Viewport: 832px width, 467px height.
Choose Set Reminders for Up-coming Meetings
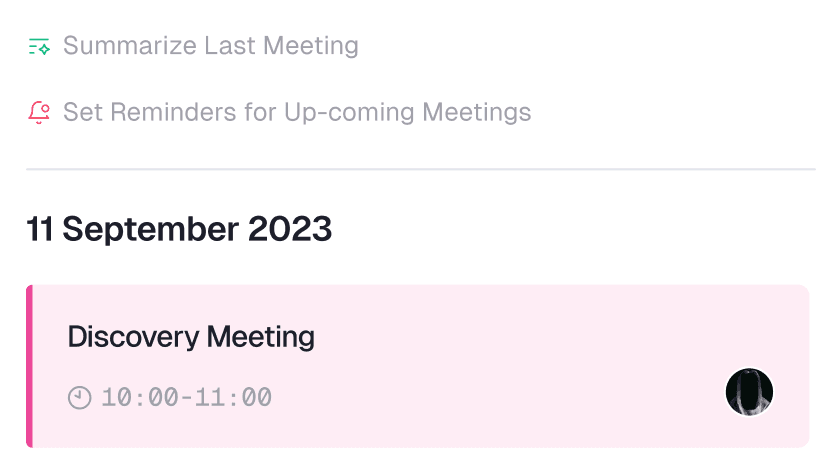pos(297,112)
